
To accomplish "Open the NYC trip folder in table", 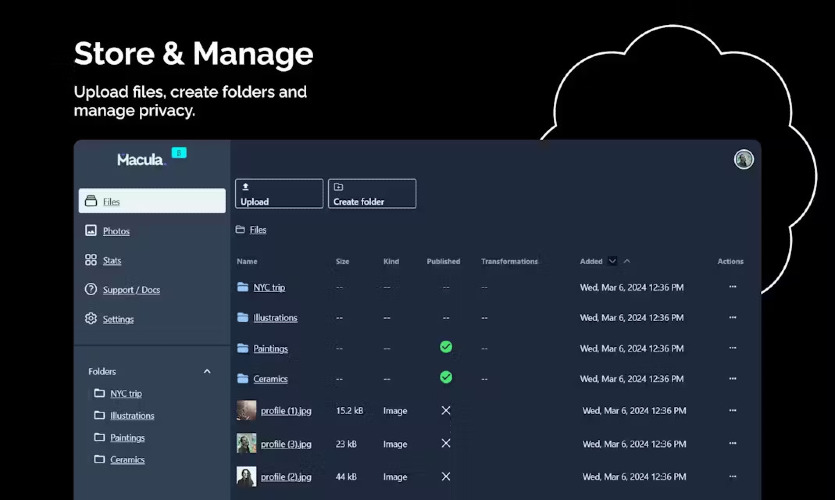I will point(269,288).
